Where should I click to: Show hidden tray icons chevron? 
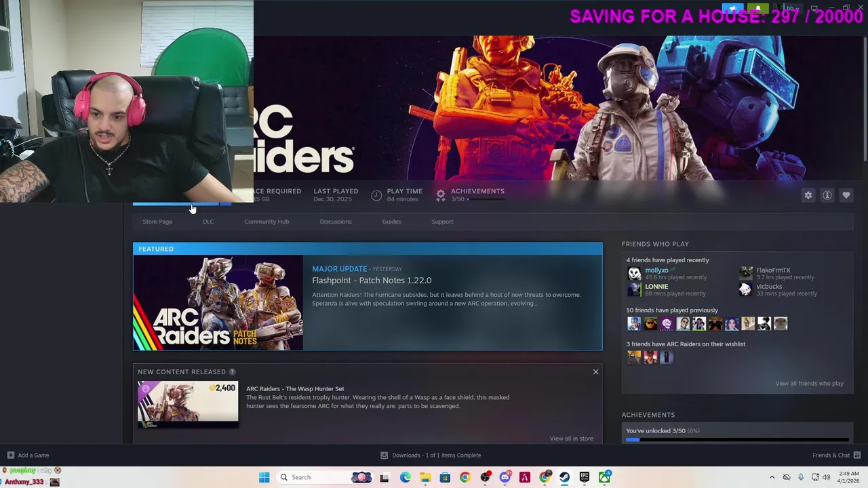point(772,477)
